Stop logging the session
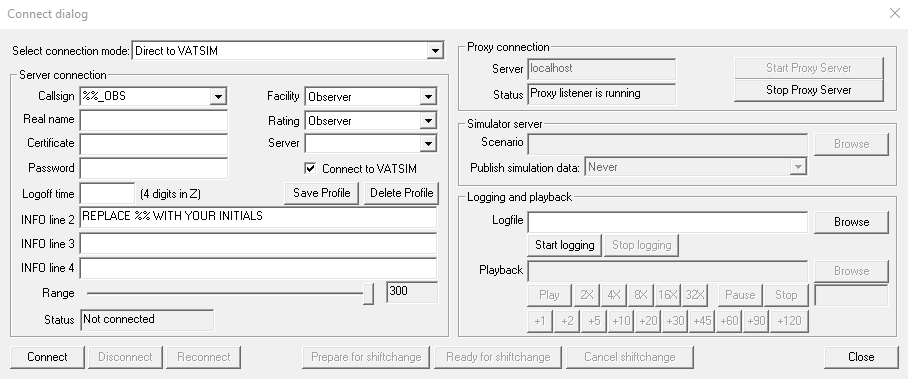Image resolution: width=908 pixels, height=379 pixels. [x=642, y=245]
